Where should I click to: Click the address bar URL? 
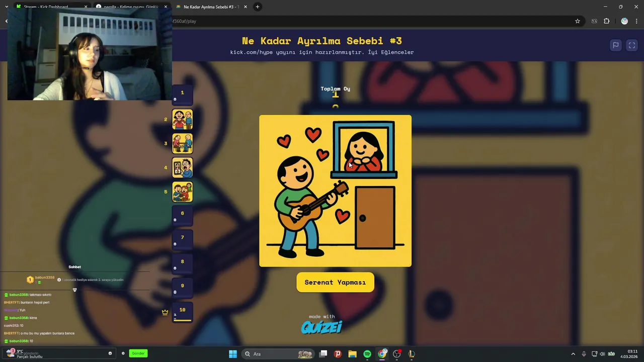pyautogui.click(x=184, y=21)
